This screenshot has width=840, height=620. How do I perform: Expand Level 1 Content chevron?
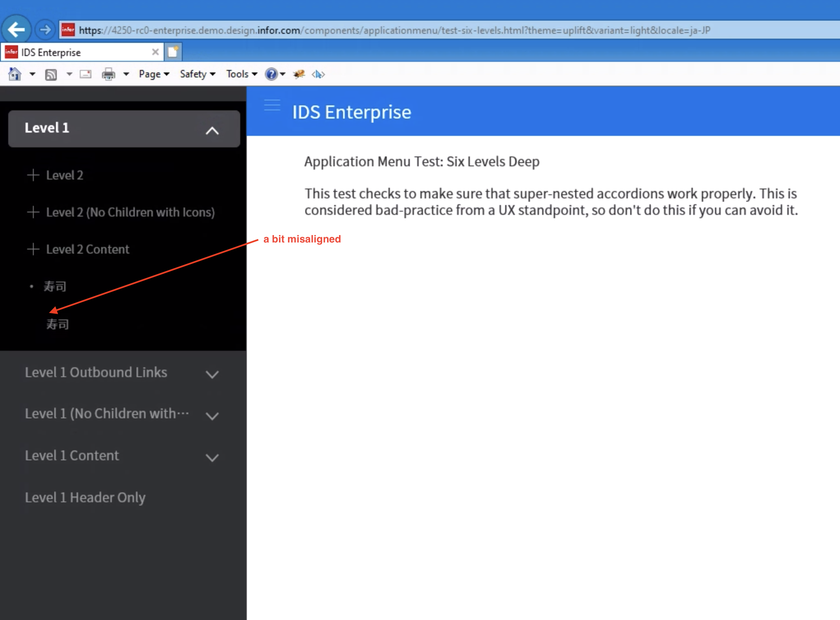[x=212, y=457]
